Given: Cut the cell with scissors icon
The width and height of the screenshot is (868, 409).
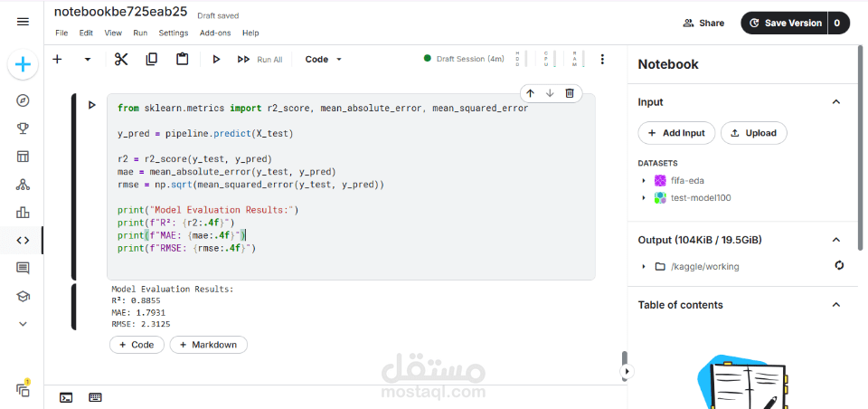Looking at the screenshot, I should click(121, 59).
